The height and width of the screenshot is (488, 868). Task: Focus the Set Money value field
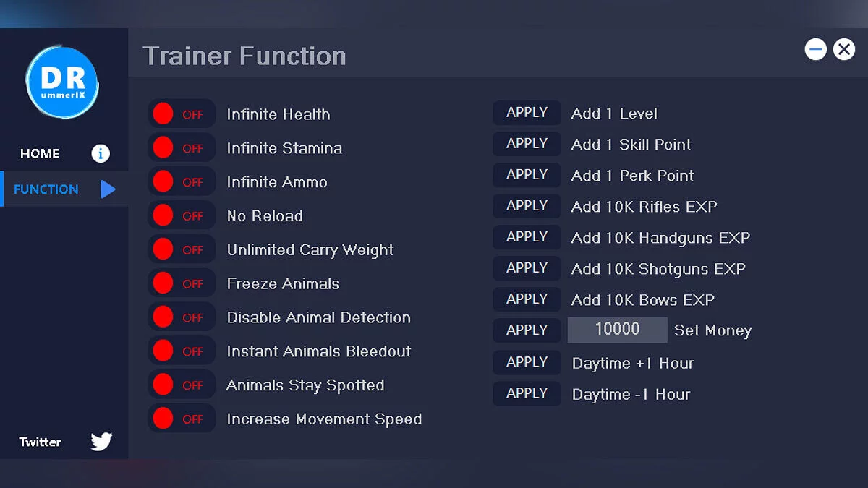617,330
